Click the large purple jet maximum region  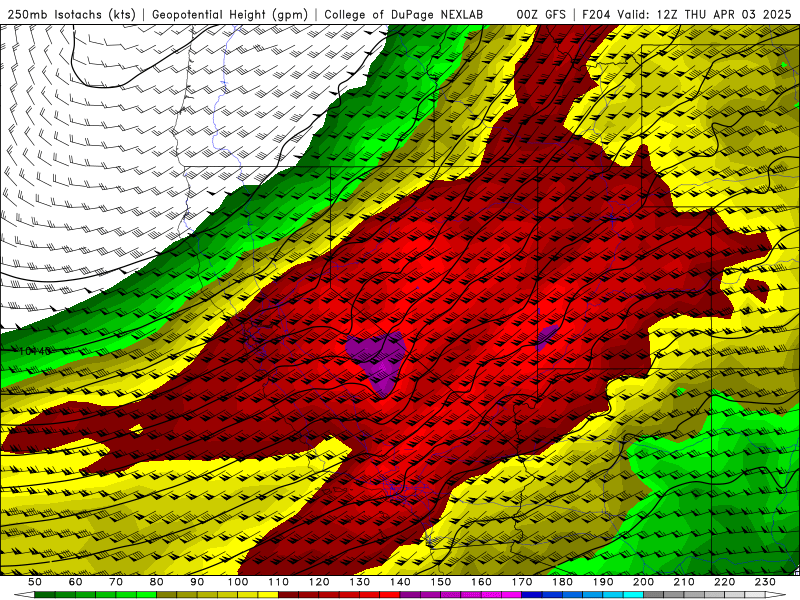click(x=378, y=360)
